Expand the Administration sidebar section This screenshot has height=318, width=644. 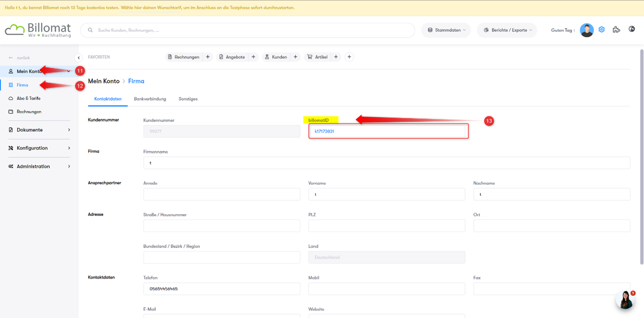coord(40,166)
